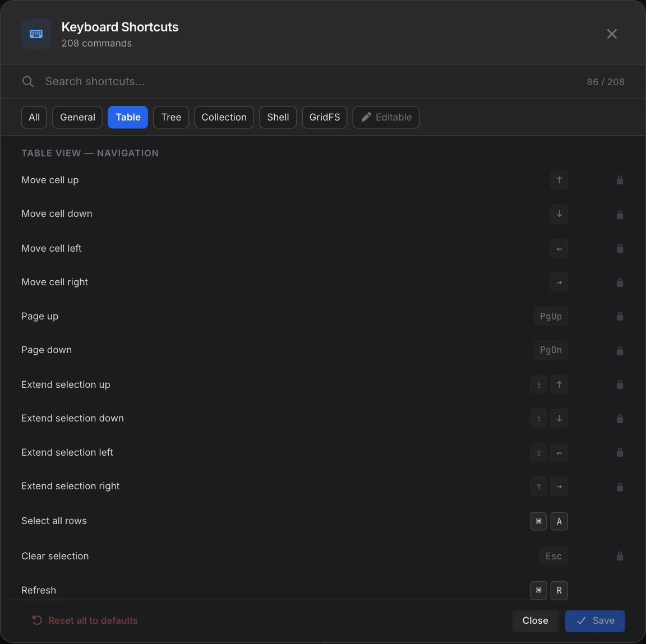
Task: Select the Clear selection row label
Action: pos(55,557)
